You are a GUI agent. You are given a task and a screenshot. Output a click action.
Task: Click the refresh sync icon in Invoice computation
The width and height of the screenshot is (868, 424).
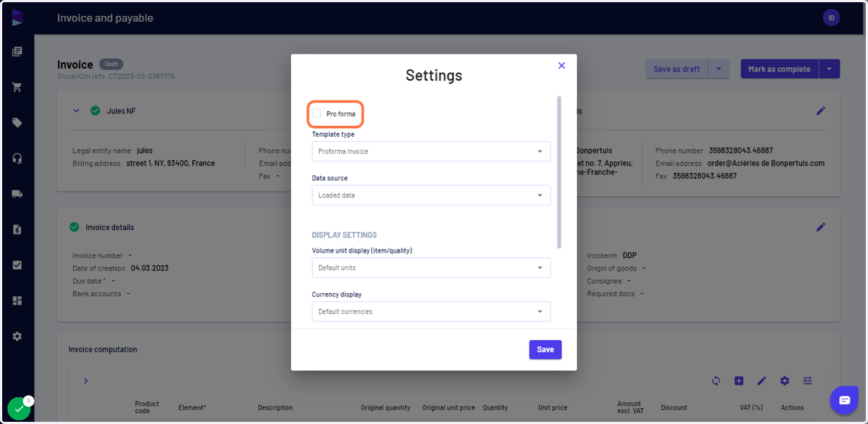pos(716,381)
